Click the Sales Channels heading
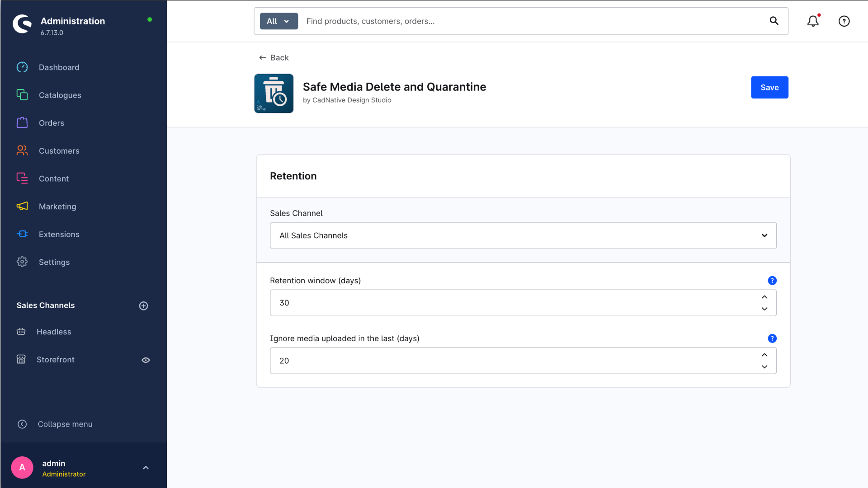Screen dimensions: 868x488 (x=46, y=305)
